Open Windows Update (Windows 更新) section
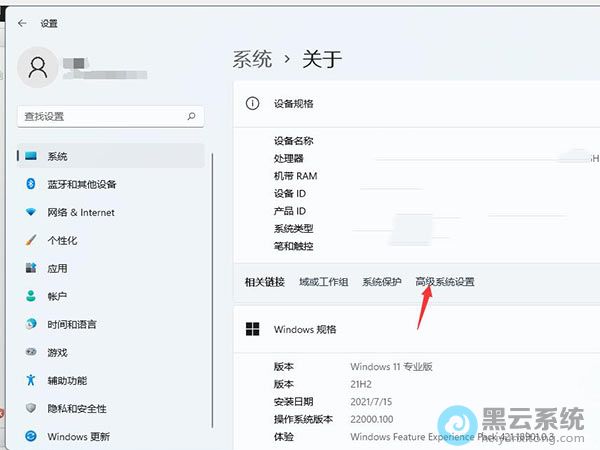 click(x=78, y=436)
